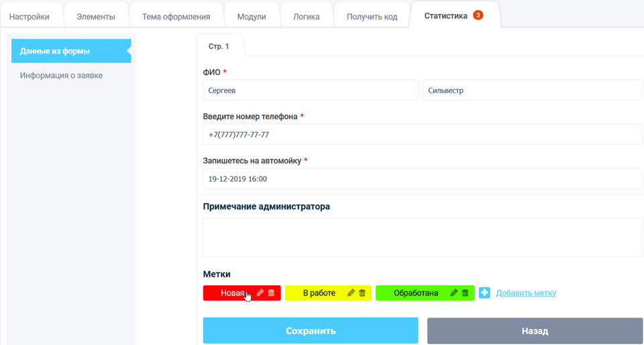Click the Примечание администратора text area
The image size is (644, 345).
423,238
